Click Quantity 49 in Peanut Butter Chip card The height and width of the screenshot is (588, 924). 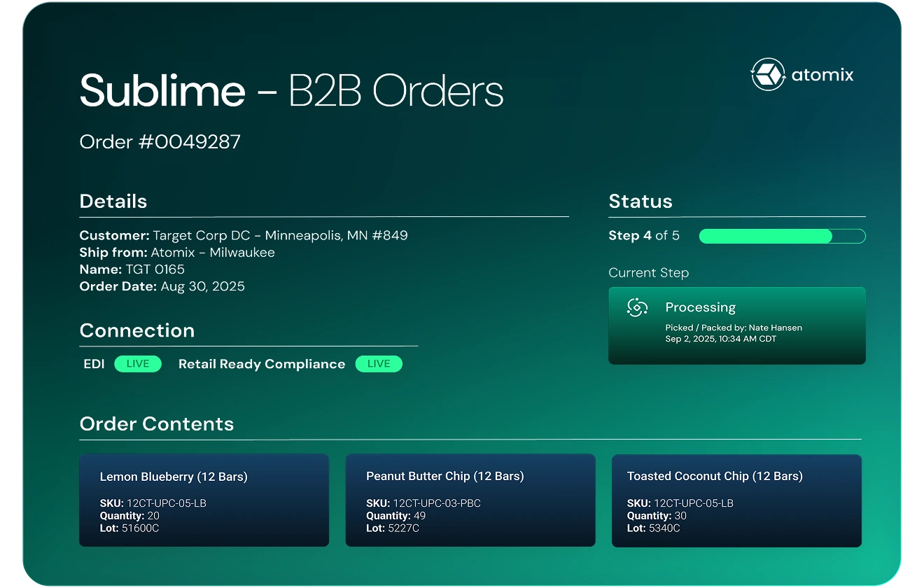click(396, 516)
